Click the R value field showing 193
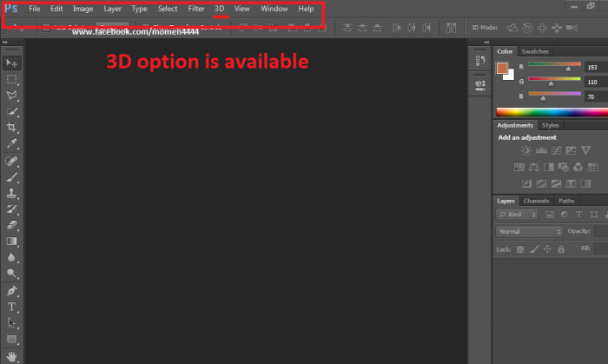Screen dimensions: 608x364 pos(596,68)
